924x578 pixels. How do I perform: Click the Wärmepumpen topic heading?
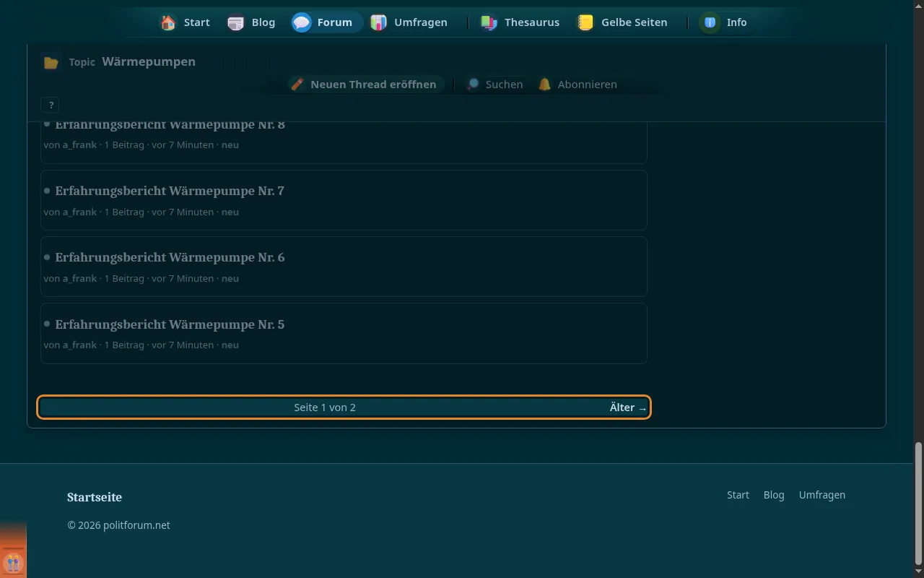(x=149, y=62)
